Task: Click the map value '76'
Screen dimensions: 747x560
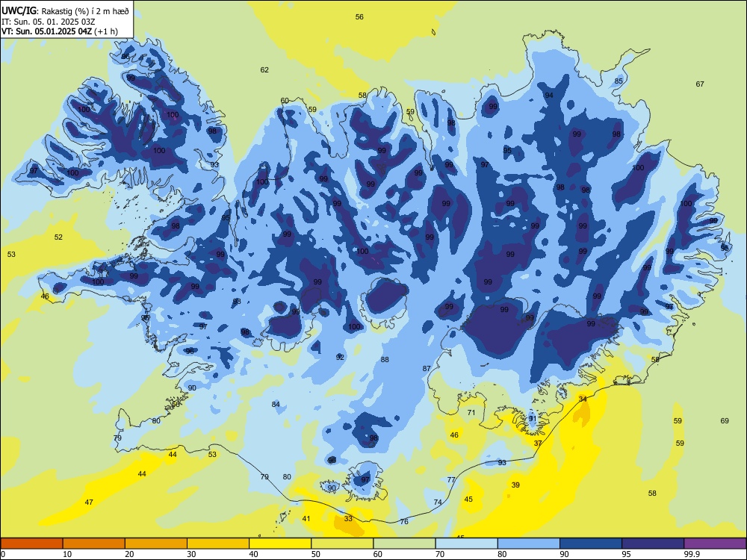Action: (404, 521)
